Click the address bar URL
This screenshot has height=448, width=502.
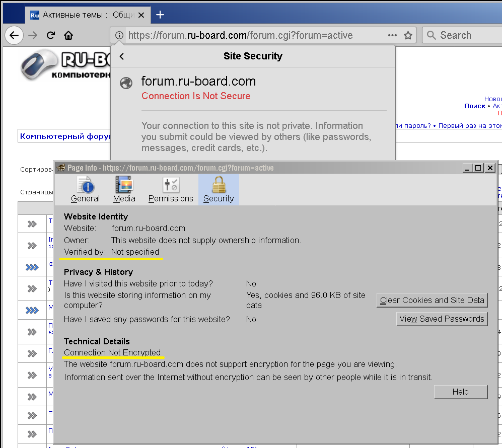(x=241, y=35)
